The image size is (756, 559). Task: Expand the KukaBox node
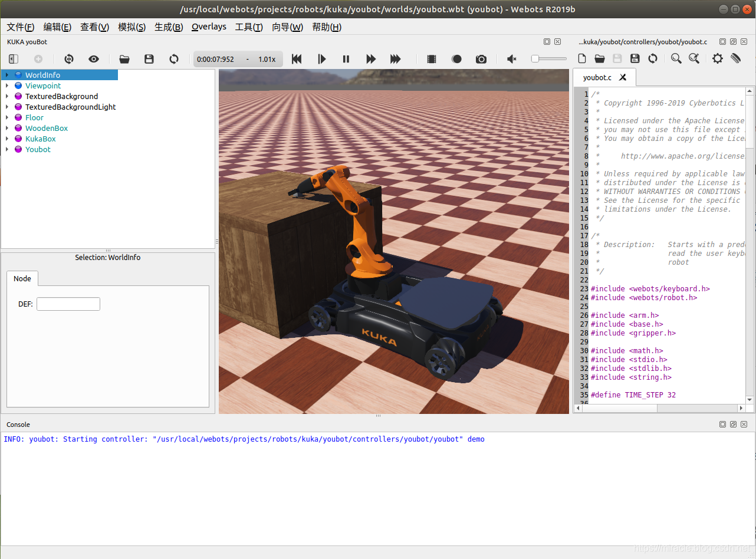click(x=6, y=139)
